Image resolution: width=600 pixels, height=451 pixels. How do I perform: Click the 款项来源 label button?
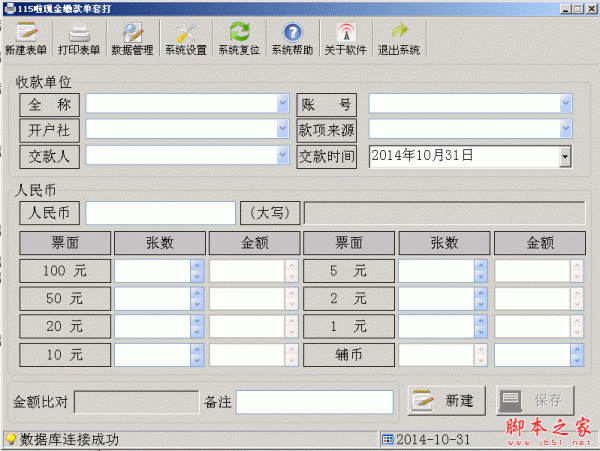(326, 130)
